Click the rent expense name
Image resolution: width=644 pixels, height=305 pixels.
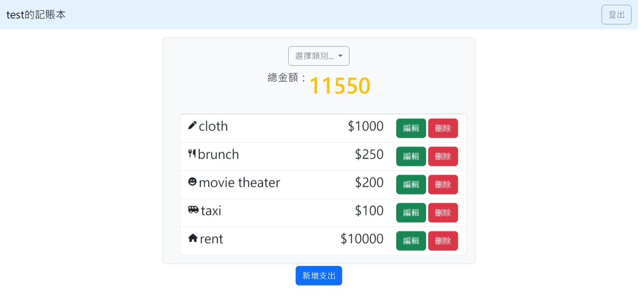point(211,239)
